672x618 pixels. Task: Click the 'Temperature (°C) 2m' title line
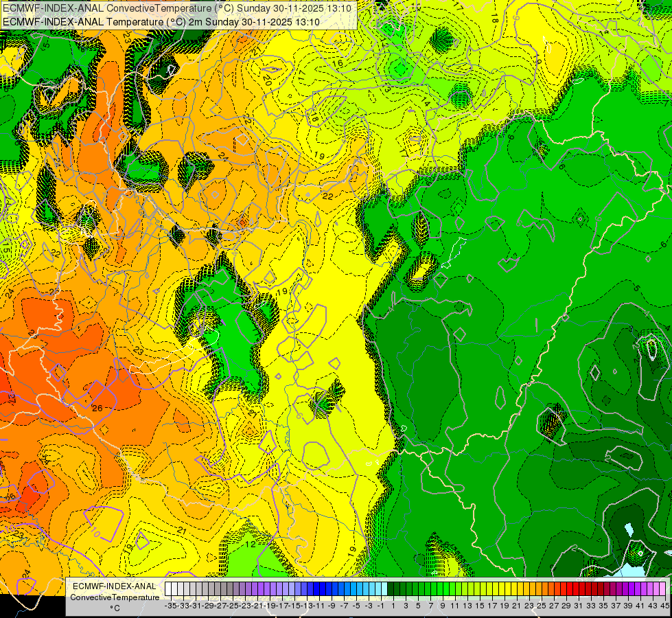(x=161, y=22)
